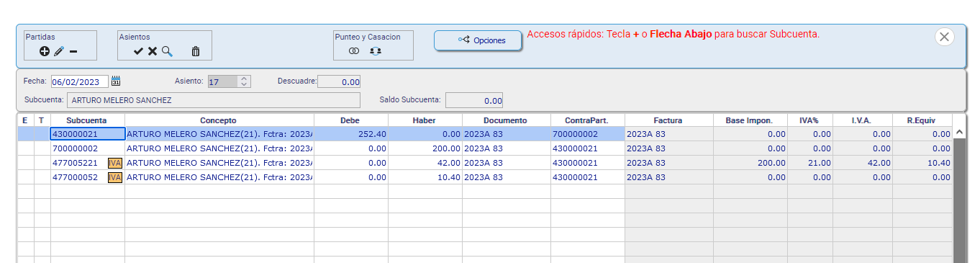
Task: Click the E column header
Action: coord(25,120)
